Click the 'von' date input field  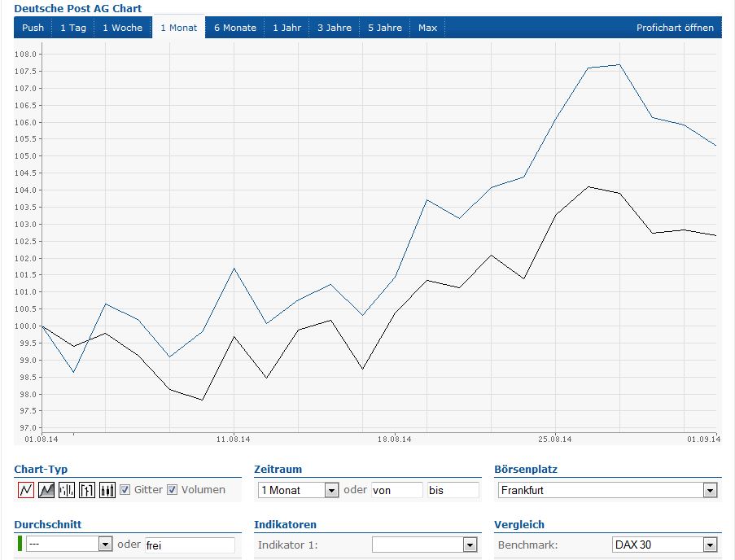397,490
